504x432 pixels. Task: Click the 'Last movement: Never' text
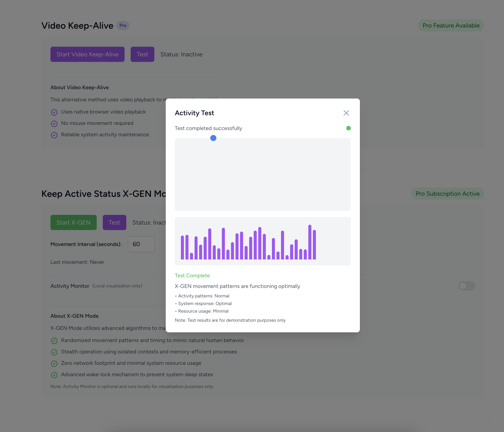(x=77, y=262)
